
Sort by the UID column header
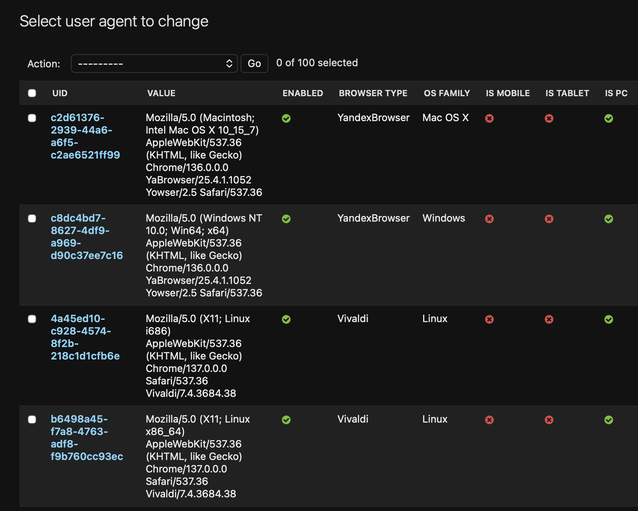(x=60, y=93)
